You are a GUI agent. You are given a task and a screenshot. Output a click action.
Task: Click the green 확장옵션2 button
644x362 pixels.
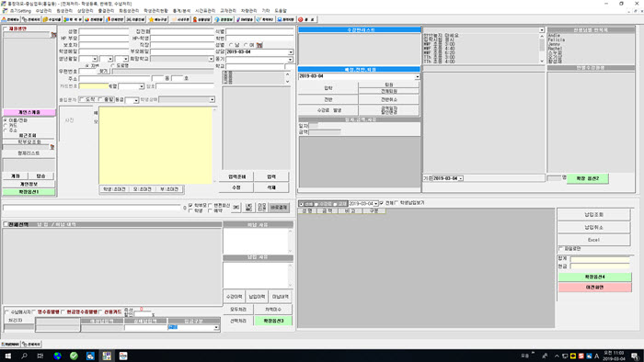587,178
